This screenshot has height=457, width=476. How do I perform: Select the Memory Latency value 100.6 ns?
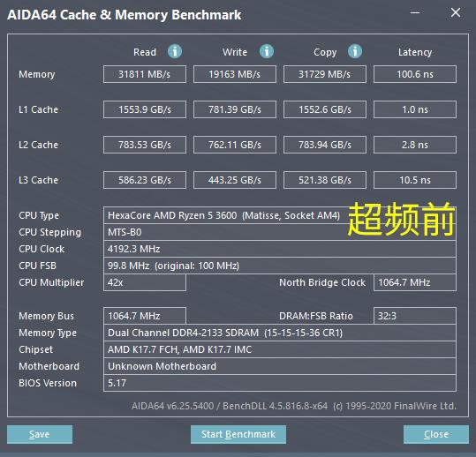pos(415,74)
